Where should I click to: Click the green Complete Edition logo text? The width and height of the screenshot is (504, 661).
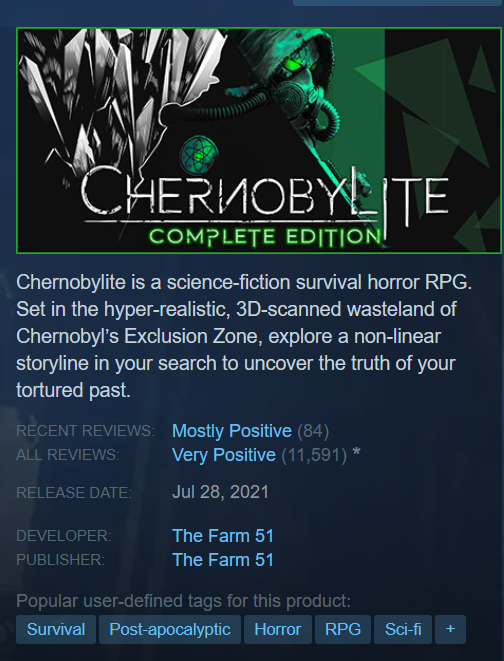tap(265, 236)
